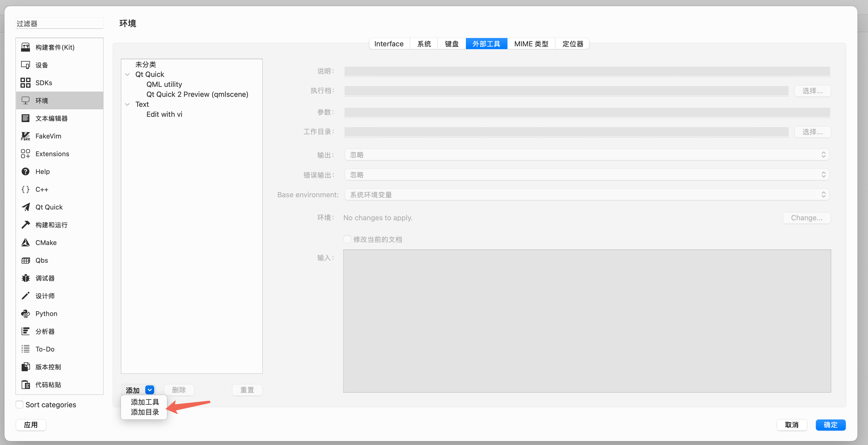Click the 确定 confirm button
The width and height of the screenshot is (868, 445).
pyautogui.click(x=830, y=425)
